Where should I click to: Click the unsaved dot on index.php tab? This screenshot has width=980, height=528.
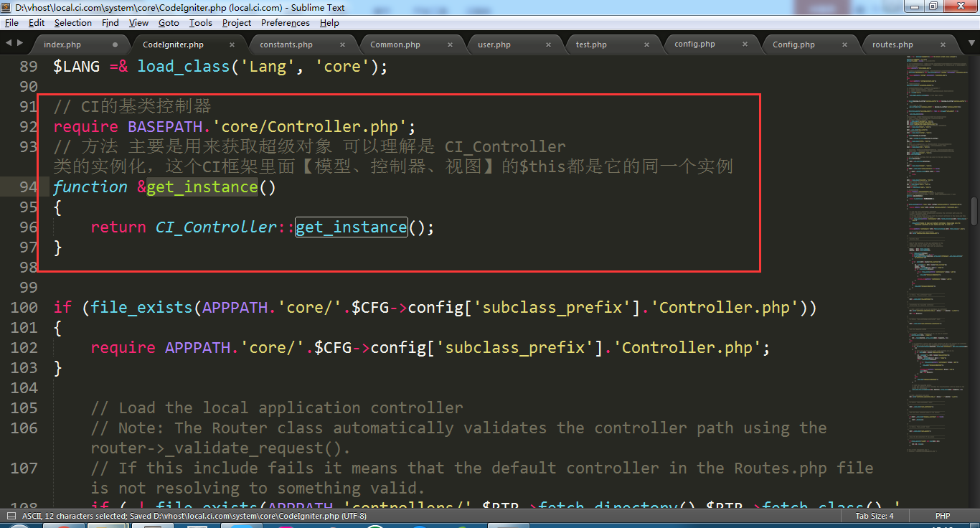[x=115, y=44]
